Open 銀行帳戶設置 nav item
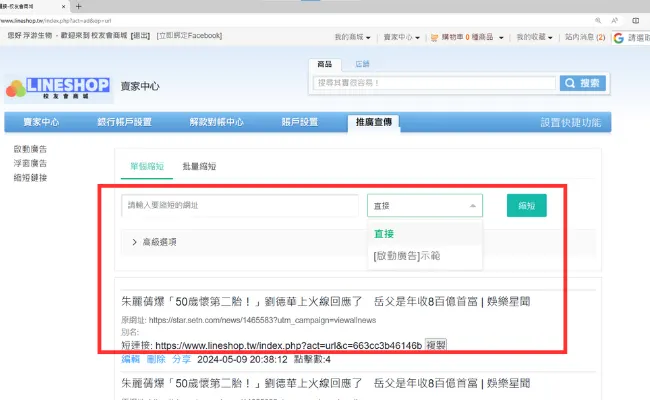Screen dimensions: 650x400 [124, 122]
